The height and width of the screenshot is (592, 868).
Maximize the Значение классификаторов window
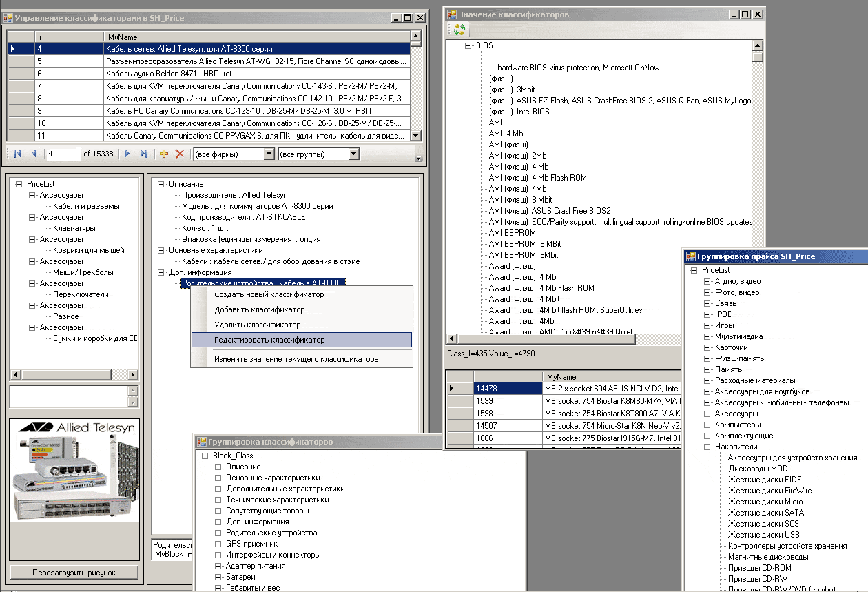pyautogui.click(x=745, y=13)
